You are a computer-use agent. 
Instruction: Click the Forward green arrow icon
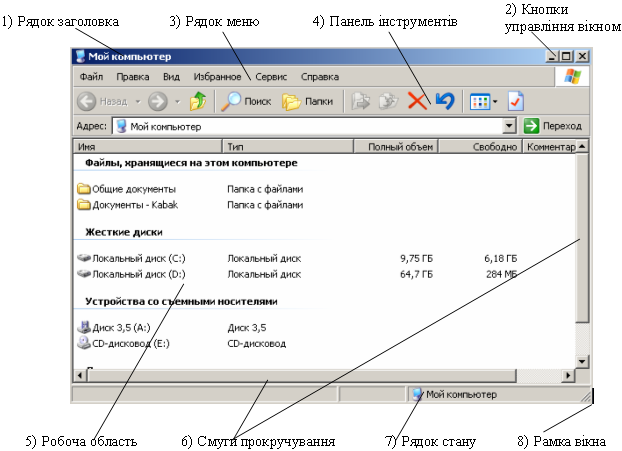[157, 101]
